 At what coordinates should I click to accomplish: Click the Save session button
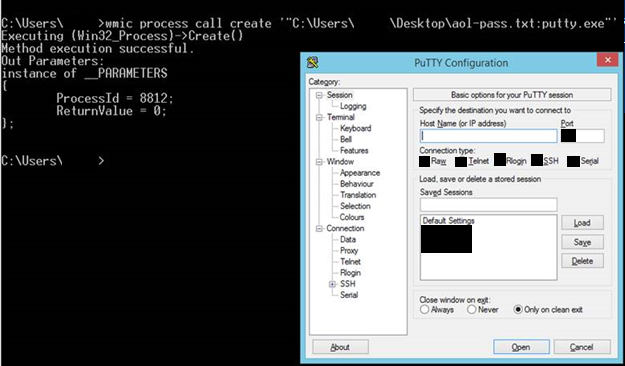tap(582, 242)
